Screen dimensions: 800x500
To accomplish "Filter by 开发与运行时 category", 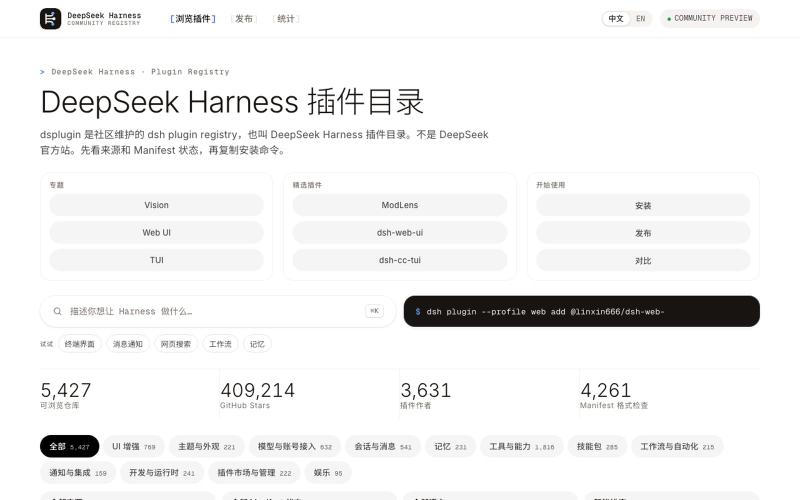I will [x=162, y=473].
